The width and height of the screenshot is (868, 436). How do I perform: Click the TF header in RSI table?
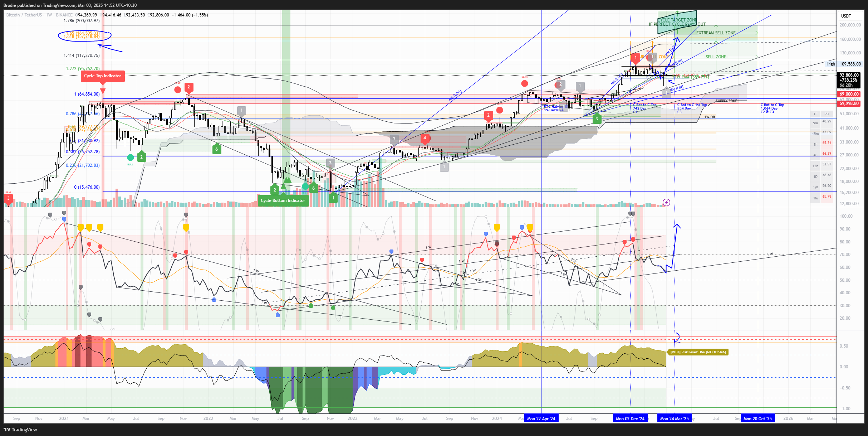(x=815, y=114)
